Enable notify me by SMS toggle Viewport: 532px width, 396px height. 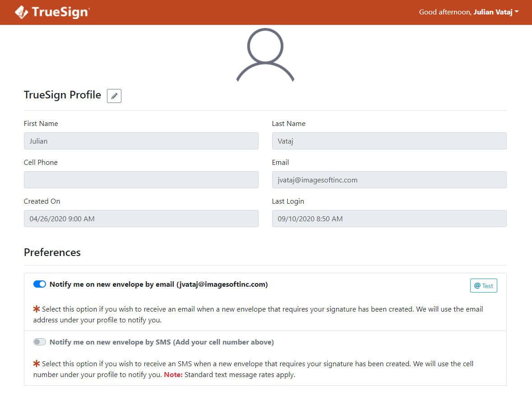pyautogui.click(x=39, y=342)
